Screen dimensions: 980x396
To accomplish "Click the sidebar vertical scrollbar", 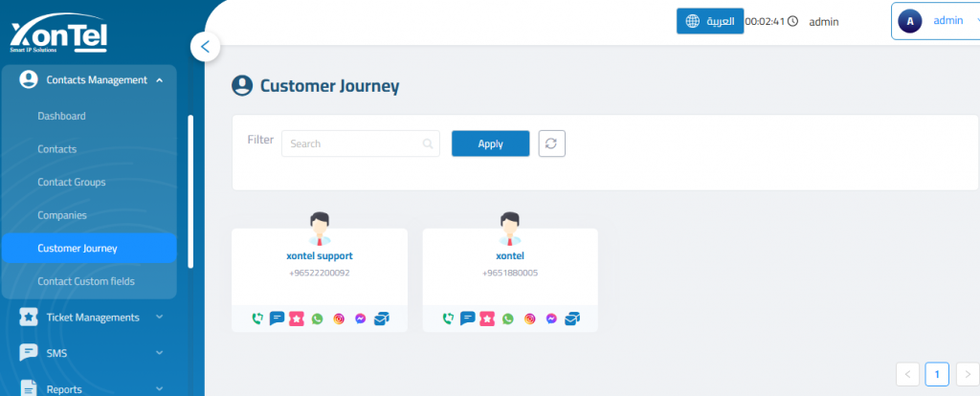I will coord(190,191).
